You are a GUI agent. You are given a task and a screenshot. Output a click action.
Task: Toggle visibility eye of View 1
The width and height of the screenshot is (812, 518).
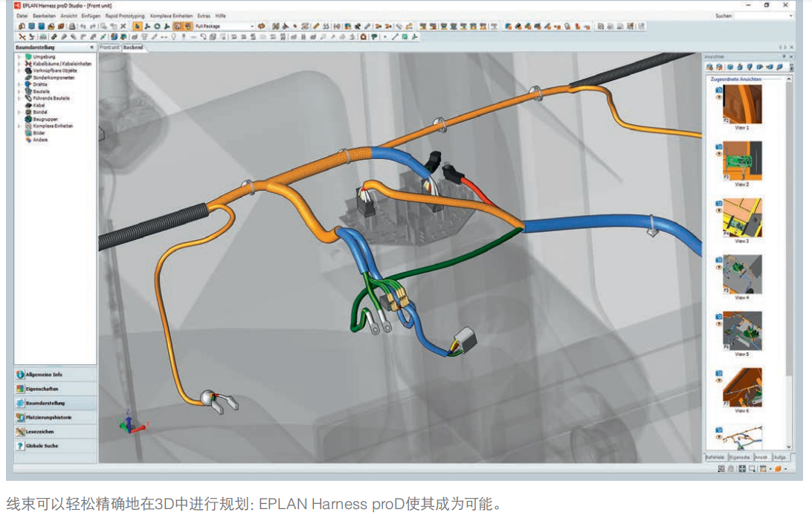[x=719, y=97]
